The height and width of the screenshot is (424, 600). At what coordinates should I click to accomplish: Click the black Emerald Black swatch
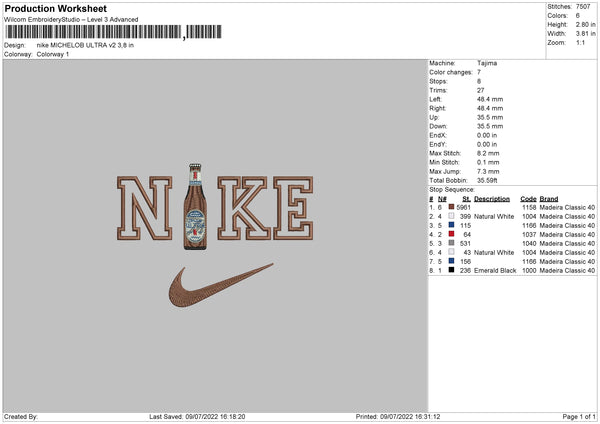pos(451,270)
